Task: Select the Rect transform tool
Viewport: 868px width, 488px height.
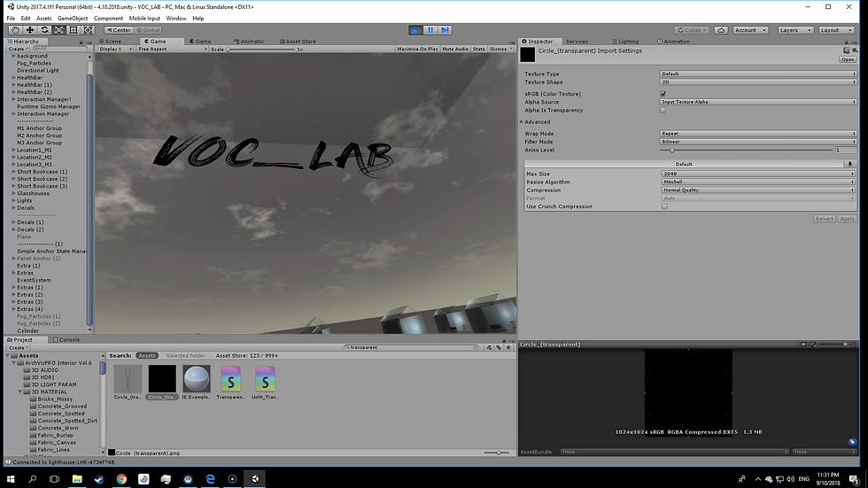Action: tap(73, 30)
